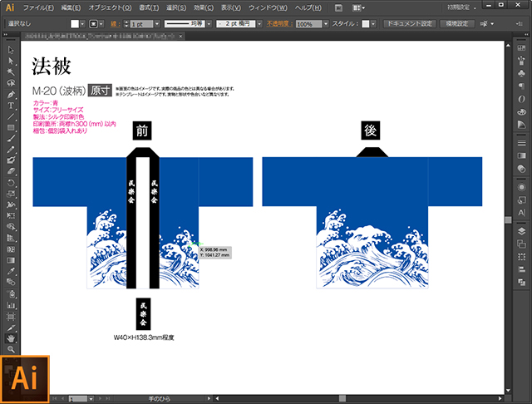The image size is (532, 404).
Task: Select the Zoom magnifier tool
Action: coord(11,349)
